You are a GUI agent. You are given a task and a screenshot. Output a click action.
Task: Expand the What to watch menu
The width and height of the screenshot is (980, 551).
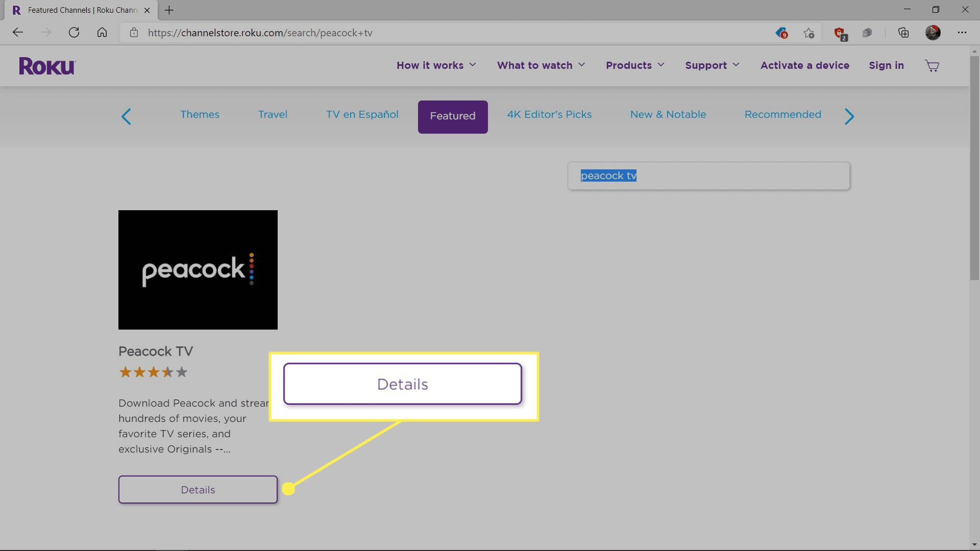(x=541, y=65)
